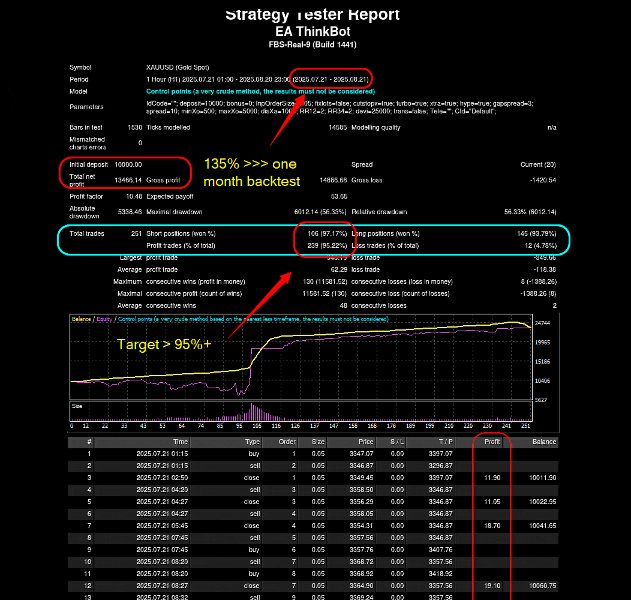Select the "10060.75" balance in row 12
Image resolution: width=631 pixels, height=600 pixels.
[542, 586]
